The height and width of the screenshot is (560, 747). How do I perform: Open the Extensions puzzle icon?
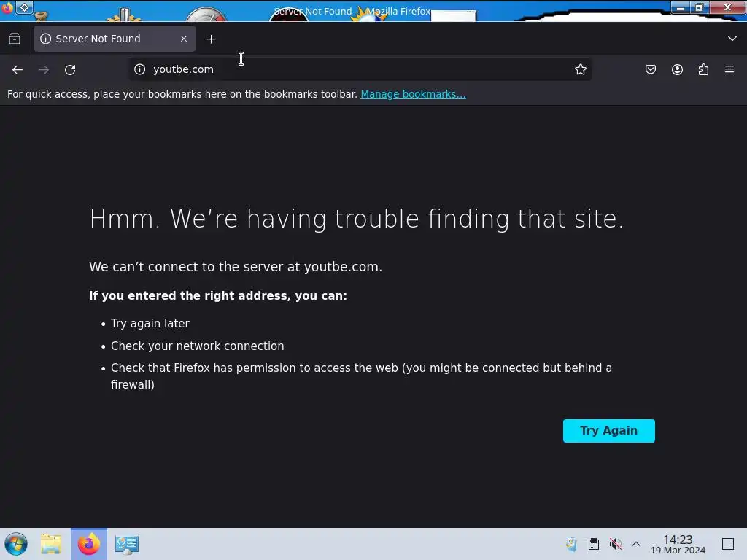(703, 69)
